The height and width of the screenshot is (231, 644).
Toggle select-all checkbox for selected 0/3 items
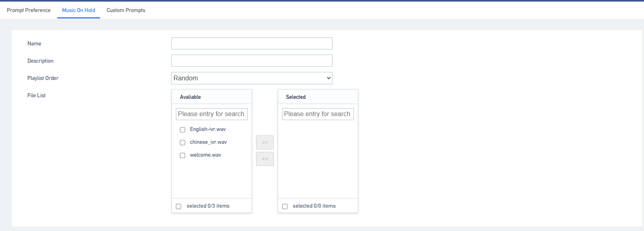178,206
